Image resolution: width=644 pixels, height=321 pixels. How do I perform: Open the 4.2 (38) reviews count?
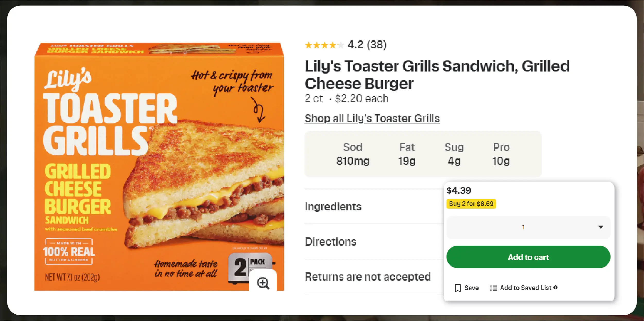point(367,45)
